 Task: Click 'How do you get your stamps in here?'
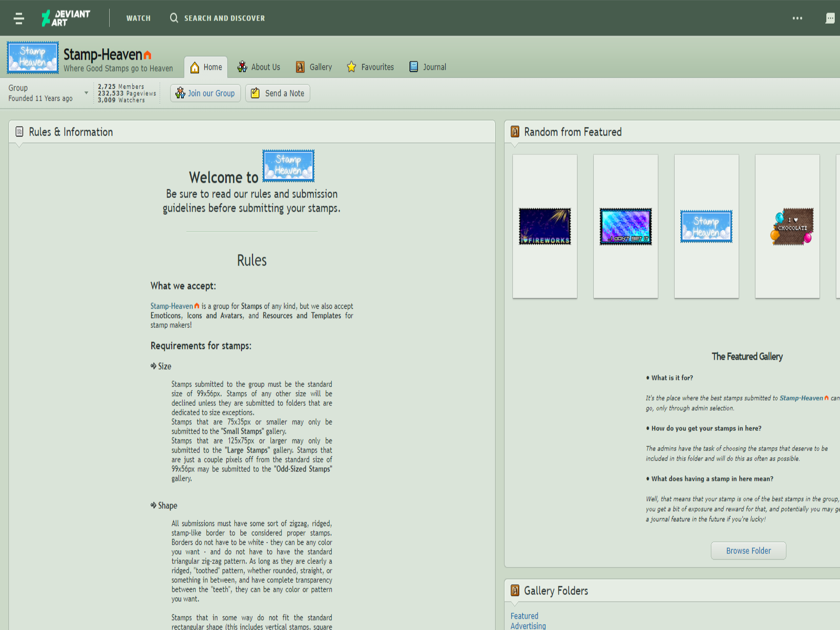707,428
